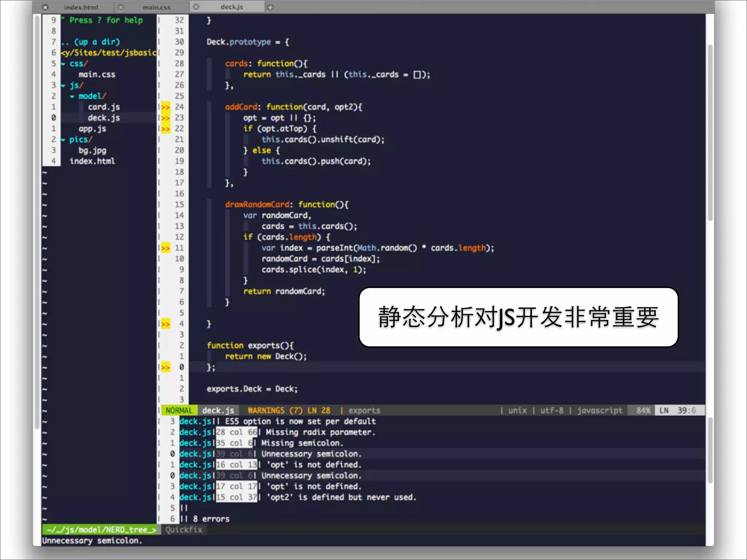Click the editor's right vertical scrollbar
Screen dimensions: 747x560
710,133
